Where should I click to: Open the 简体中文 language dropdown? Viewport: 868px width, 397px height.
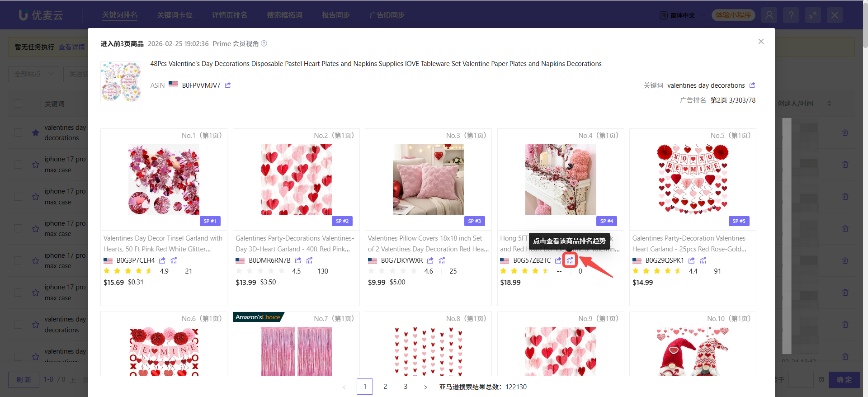(x=683, y=15)
